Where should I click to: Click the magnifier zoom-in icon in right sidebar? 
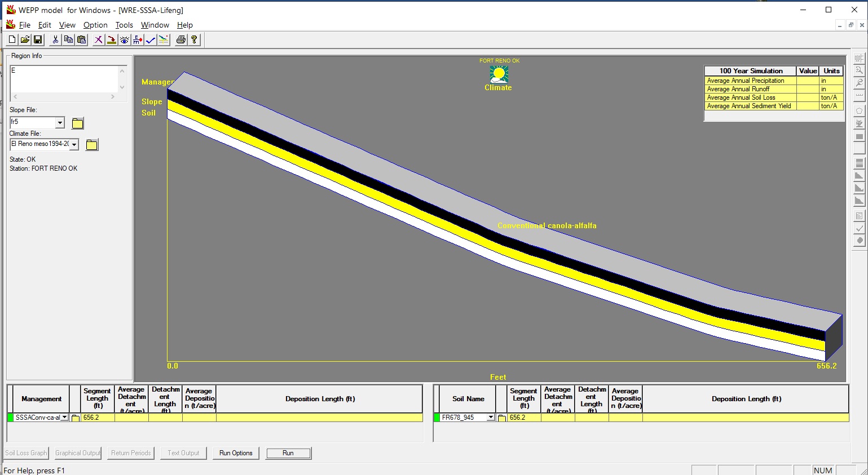coord(860,70)
